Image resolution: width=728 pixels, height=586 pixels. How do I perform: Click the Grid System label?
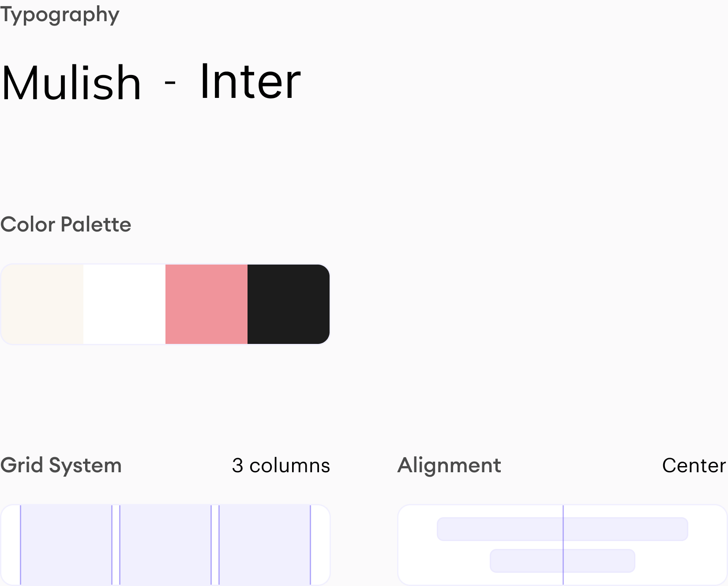pyautogui.click(x=61, y=465)
